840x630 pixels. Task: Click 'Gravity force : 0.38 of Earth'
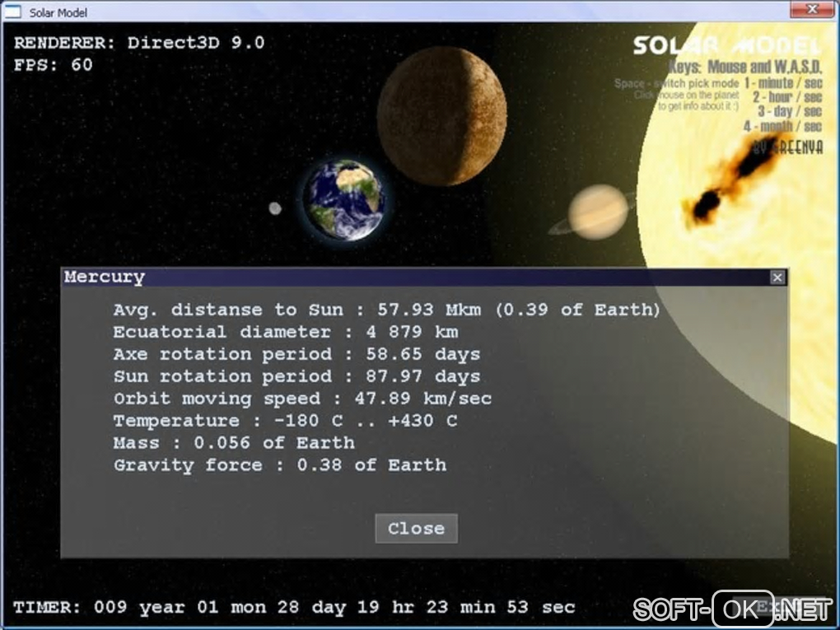pyautogui.click(x=280, y=465)
